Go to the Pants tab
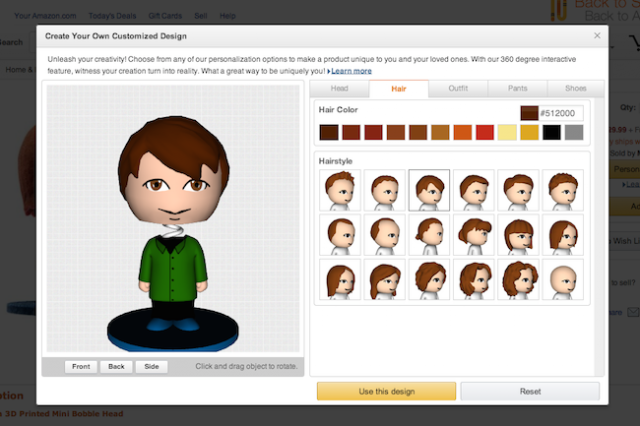The height and width of the screenshot is (426, 640). pyautogui.click(x=519, y=89)
